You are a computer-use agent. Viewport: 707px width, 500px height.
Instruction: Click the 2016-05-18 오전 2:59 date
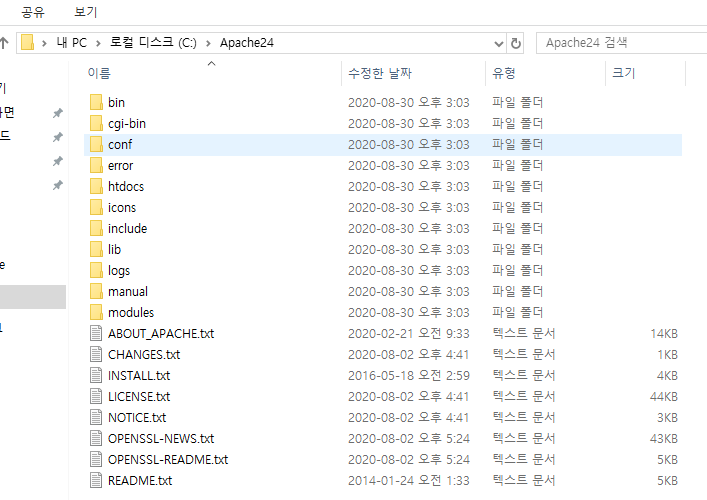click(x=409, y=375)
